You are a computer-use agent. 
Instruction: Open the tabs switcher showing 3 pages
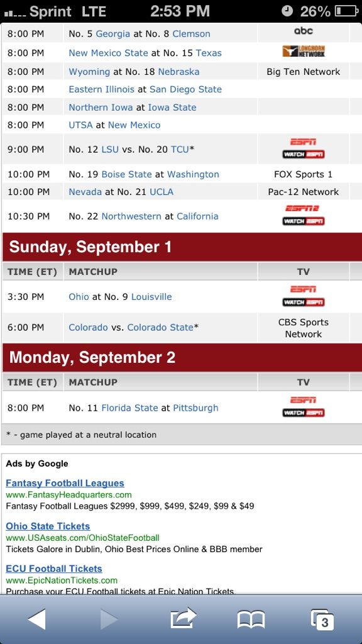coord(322,619)
